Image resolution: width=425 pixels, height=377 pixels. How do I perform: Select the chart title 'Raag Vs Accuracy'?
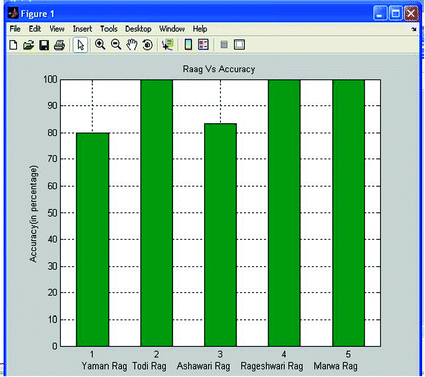coord(219,69)
